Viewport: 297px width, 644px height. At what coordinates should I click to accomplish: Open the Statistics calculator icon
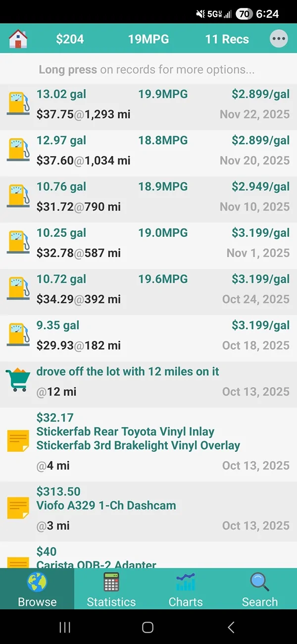[111, 584]
